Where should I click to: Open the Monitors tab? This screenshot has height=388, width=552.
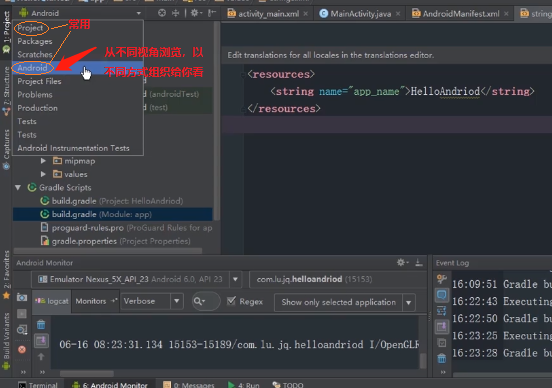pyautogui.click(x=95, y=301)
